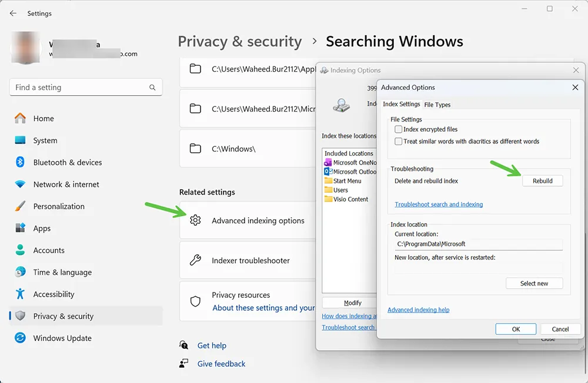
Task: Click the Rebuild button
Action: (542, 180)
